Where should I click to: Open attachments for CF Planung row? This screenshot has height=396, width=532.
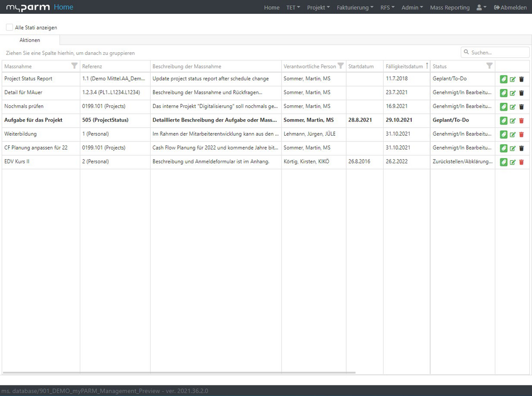(x=503, y=148)
